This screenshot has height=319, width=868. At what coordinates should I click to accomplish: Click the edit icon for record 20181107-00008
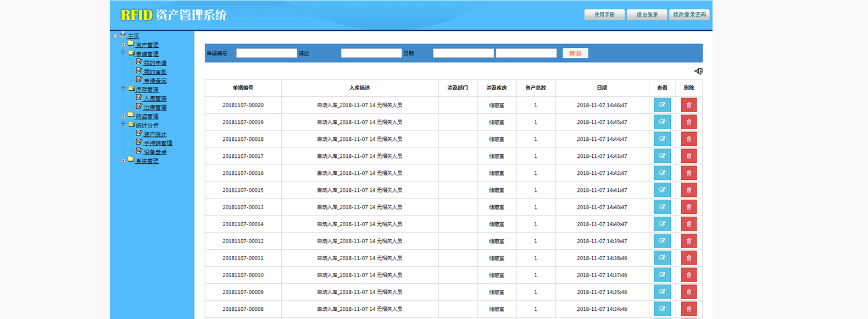(662, 309)
